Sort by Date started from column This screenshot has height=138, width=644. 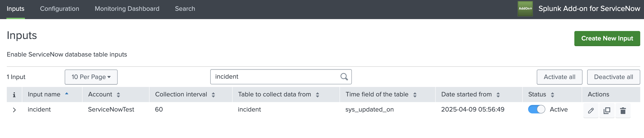(x=498, y=94)
